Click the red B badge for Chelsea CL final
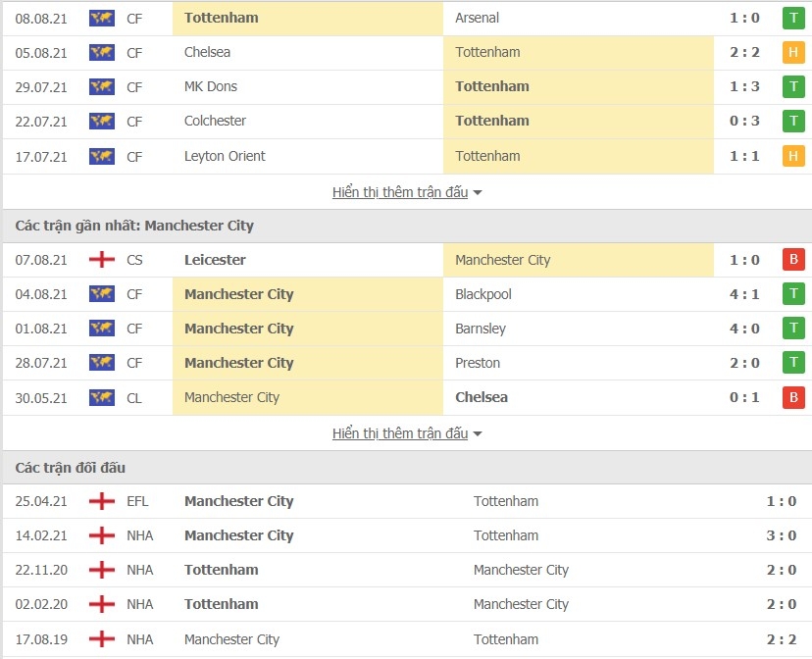This screenshot has width=812, height=659. coord(793,397)
